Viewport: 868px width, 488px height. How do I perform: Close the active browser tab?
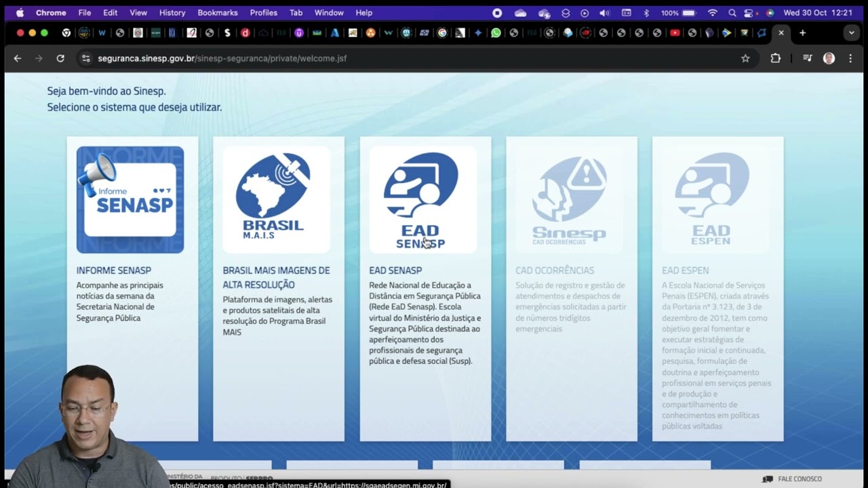[781, 33]
